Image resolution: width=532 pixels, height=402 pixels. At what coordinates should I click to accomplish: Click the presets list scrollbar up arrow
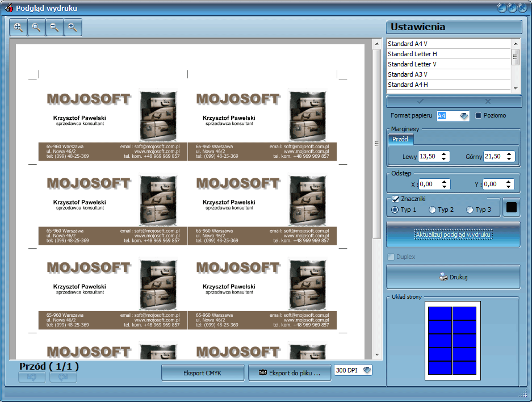[516, 44]
